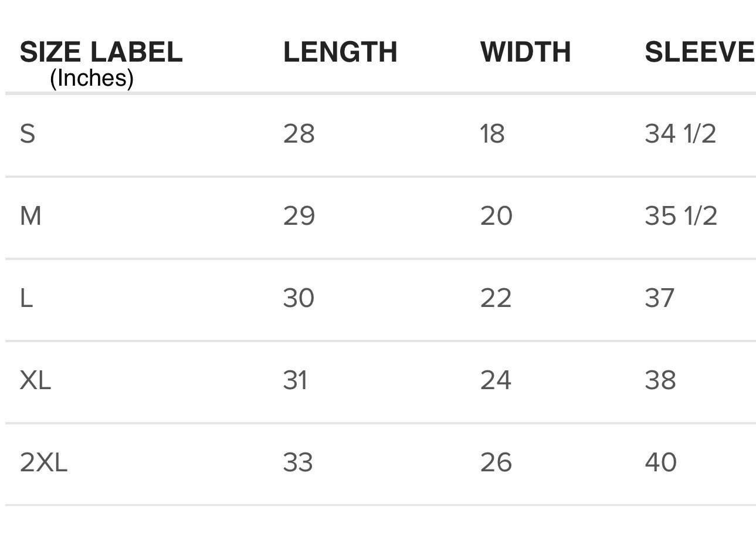Click width value 26 in 2XL row
Image resolution: width=756 pixels, height=540 pixels.
point(496,463)
